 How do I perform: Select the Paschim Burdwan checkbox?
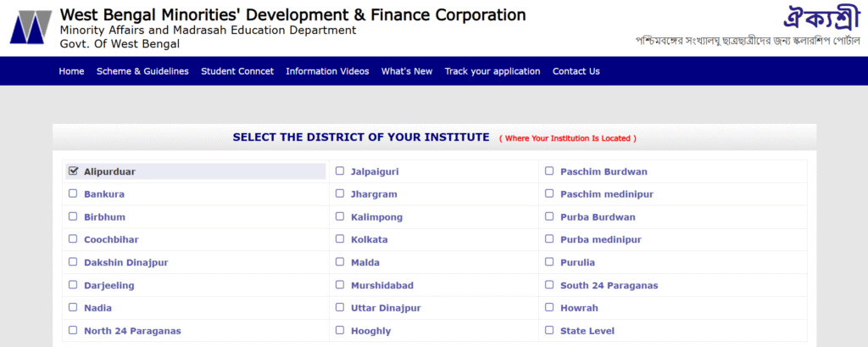[549, 171]
